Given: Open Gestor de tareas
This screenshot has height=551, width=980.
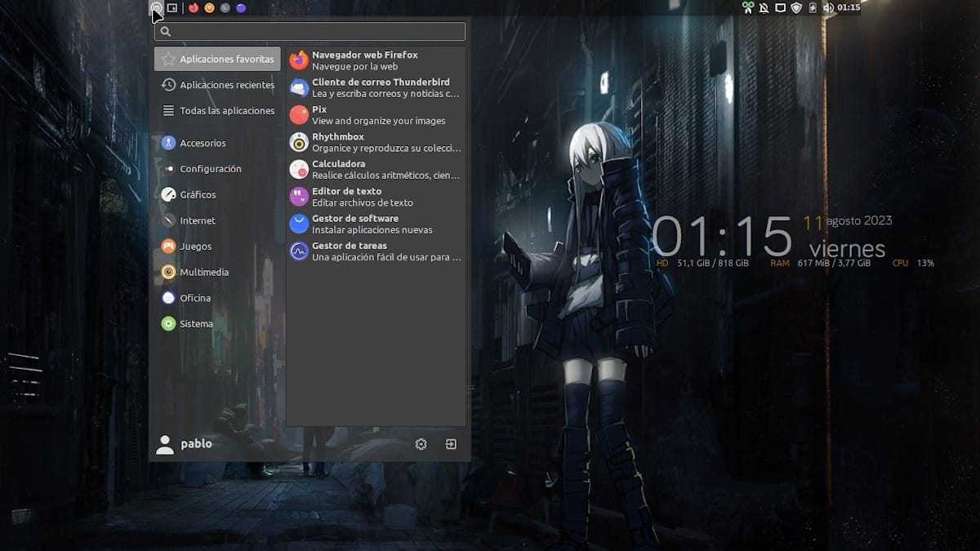Looking at the screenshot, I should tap(376, 251).
